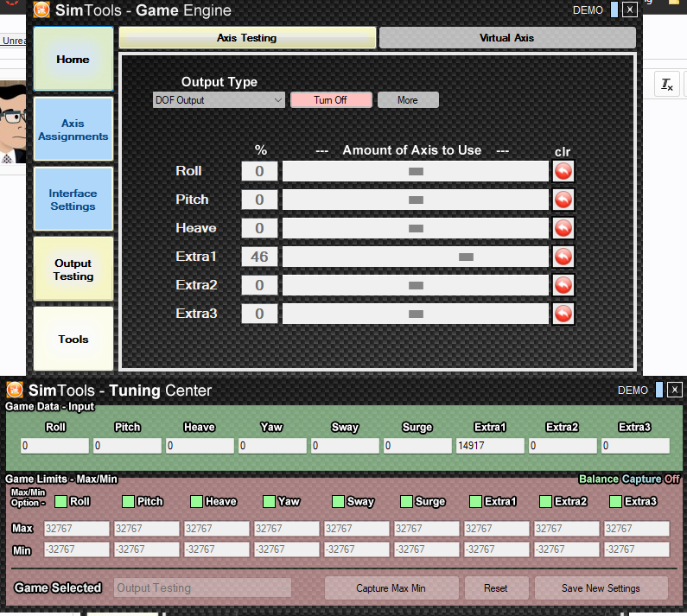Click the Extra1 game data input showing 14917
Image resolution: width=687 pixels, height=616 pixels.
490,446
